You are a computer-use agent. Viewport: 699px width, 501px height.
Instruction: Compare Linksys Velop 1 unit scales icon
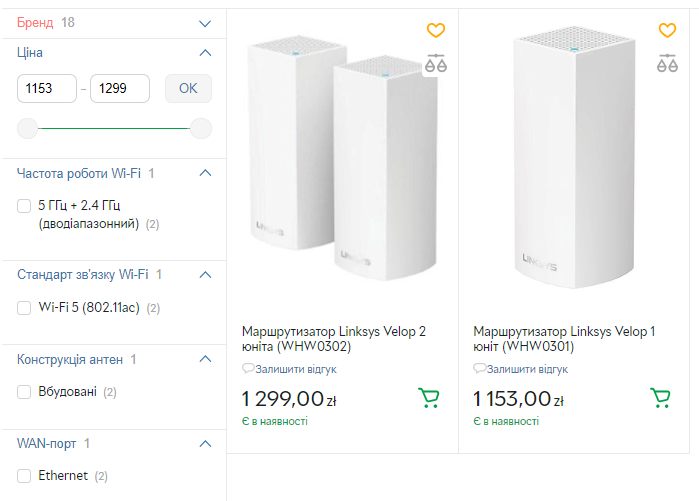[x=667, y=63]
